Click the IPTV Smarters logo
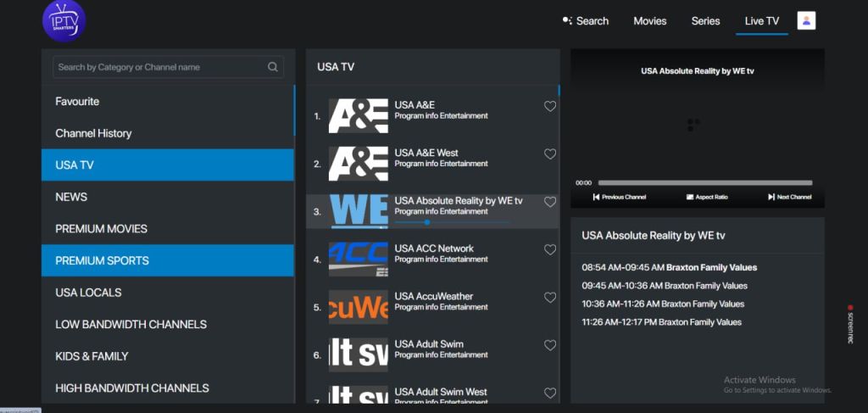 click(64, 21)
